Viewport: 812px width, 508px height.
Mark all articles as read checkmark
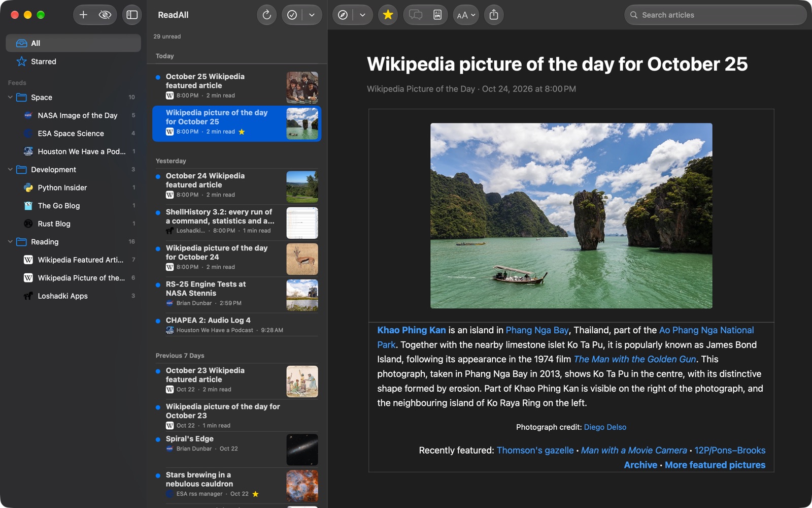point(292,15)
